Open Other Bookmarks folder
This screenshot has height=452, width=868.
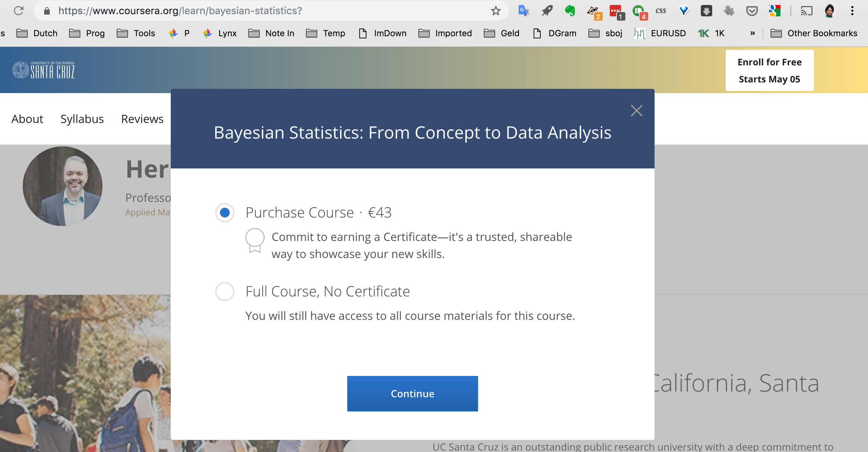(814, 33)
